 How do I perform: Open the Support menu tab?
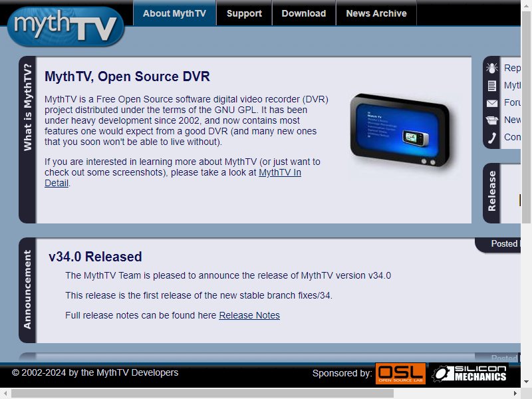(x=244, y=13)
